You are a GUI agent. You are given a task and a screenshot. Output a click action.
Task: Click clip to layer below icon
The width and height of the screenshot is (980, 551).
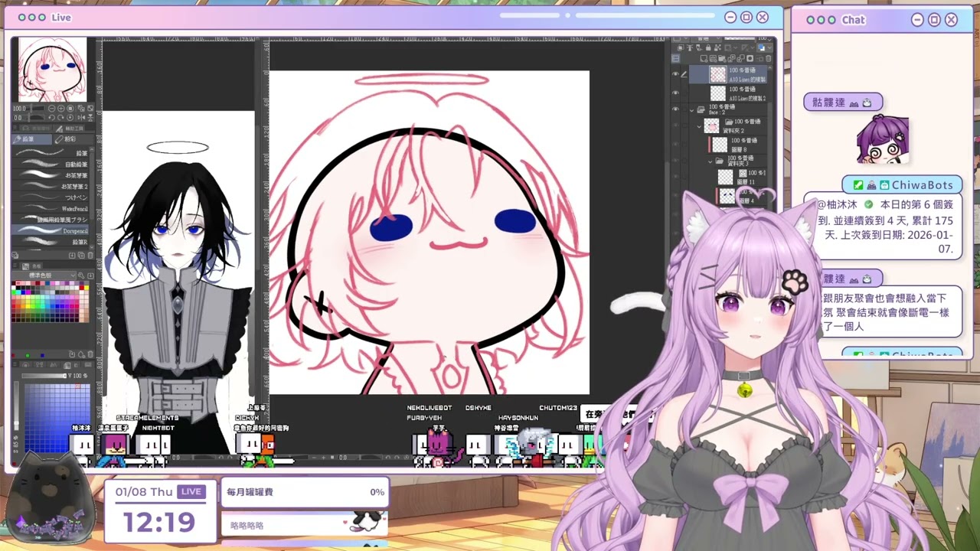tap(681, 47)
